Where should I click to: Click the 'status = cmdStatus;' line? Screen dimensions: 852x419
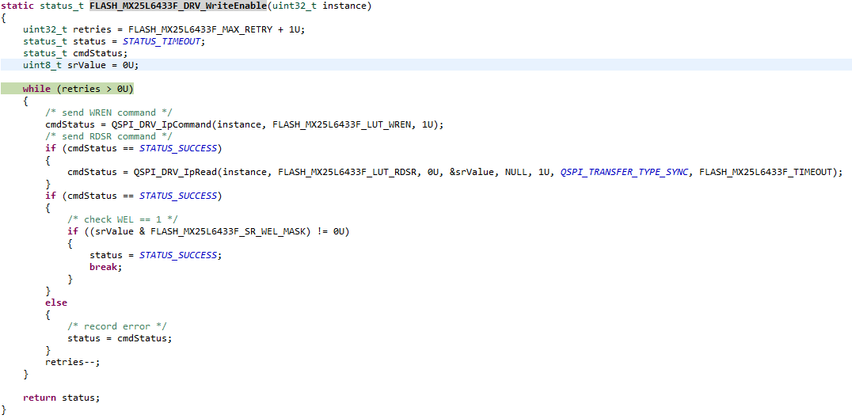(x=120, y=338)
